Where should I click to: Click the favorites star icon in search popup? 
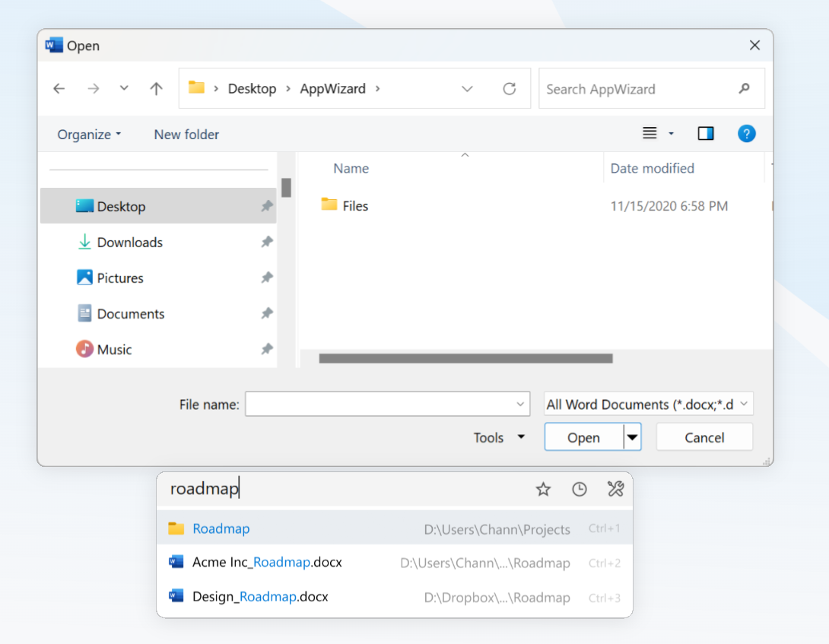click(x=543, y=489)
